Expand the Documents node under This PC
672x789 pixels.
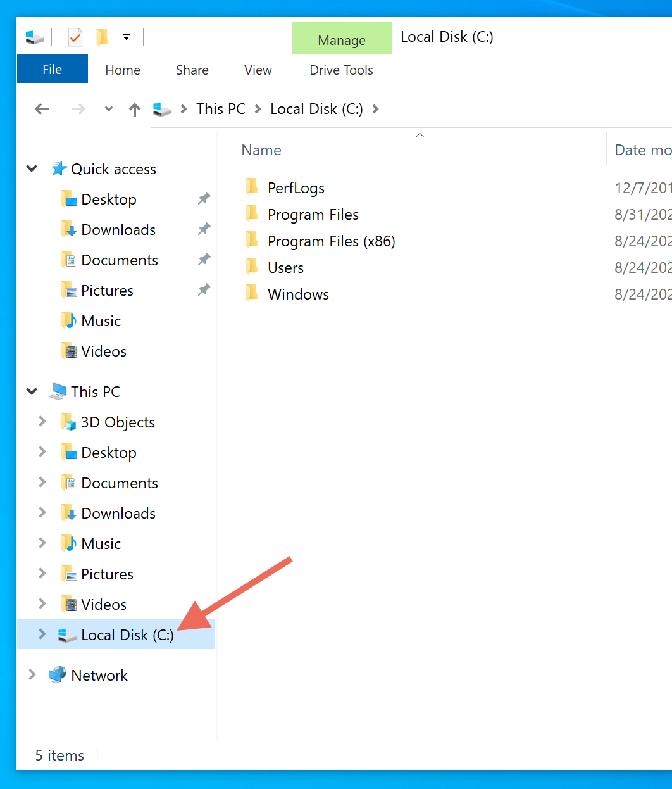click(x=42, y=482)
